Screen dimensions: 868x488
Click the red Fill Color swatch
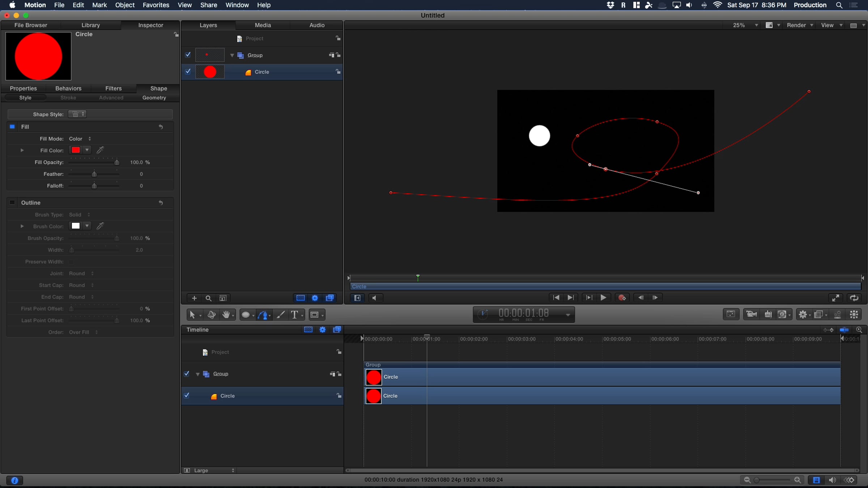click(76, 150)
